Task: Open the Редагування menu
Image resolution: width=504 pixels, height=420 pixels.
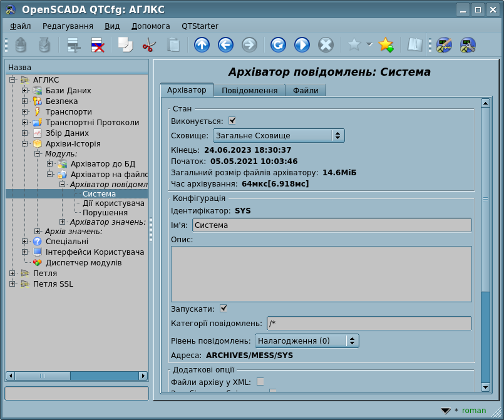Action: (68, 26)
